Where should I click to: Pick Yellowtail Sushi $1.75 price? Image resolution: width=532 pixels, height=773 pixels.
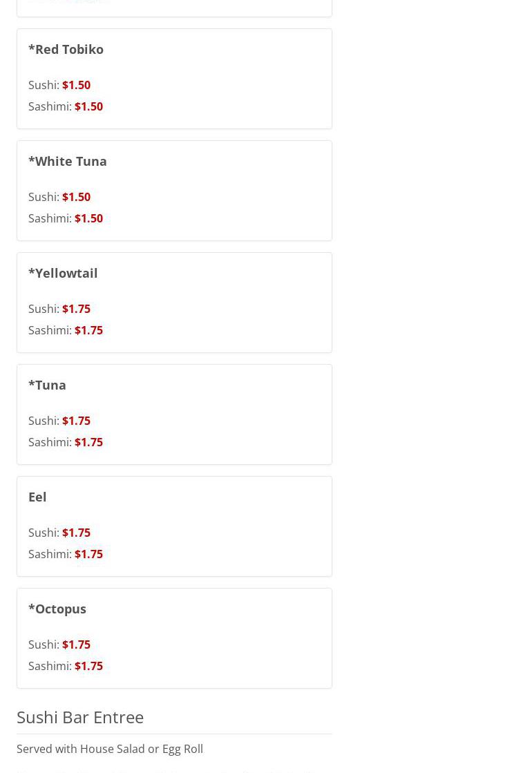click(76, 309)
